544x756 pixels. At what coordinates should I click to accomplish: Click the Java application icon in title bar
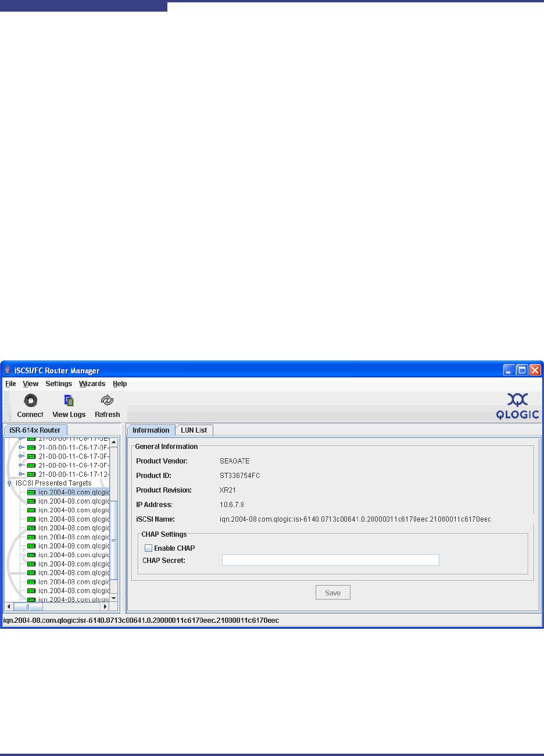coord(8,370)
